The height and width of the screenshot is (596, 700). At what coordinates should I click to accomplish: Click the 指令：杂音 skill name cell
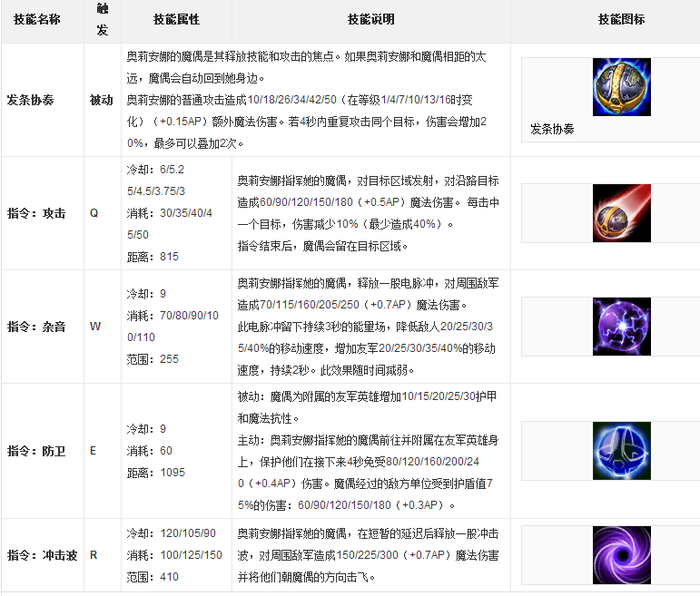[x=36, y=327]
